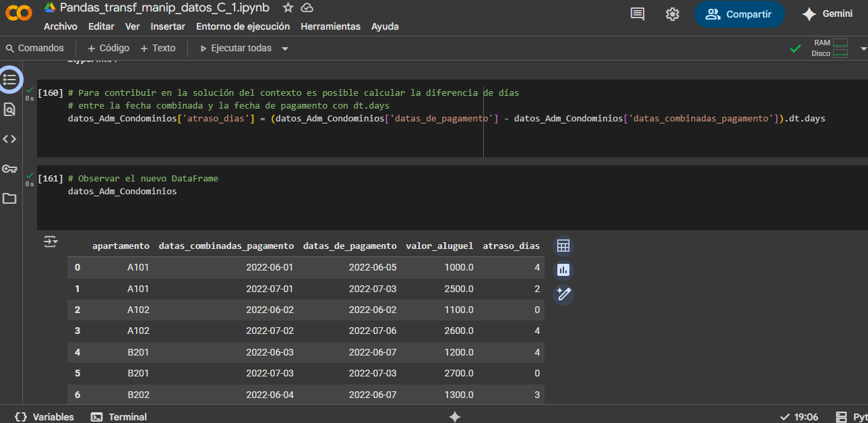The height and width of the screenshot is (423, 868).
Task: Click the datos_Adm_Condominios line in cell 161
Action: point(122,192)
